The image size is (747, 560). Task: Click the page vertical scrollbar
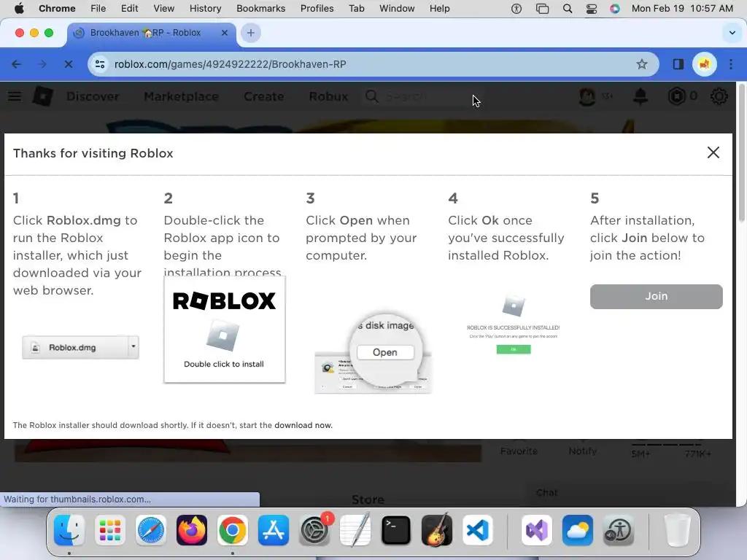(x=741, y=152)
